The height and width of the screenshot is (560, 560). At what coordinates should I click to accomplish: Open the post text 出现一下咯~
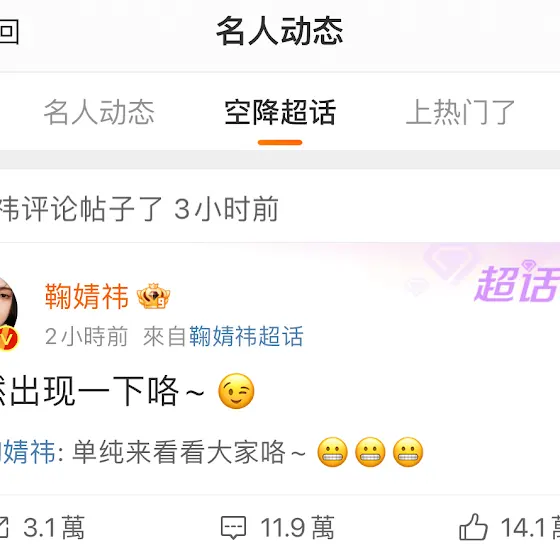pos(102,391)
